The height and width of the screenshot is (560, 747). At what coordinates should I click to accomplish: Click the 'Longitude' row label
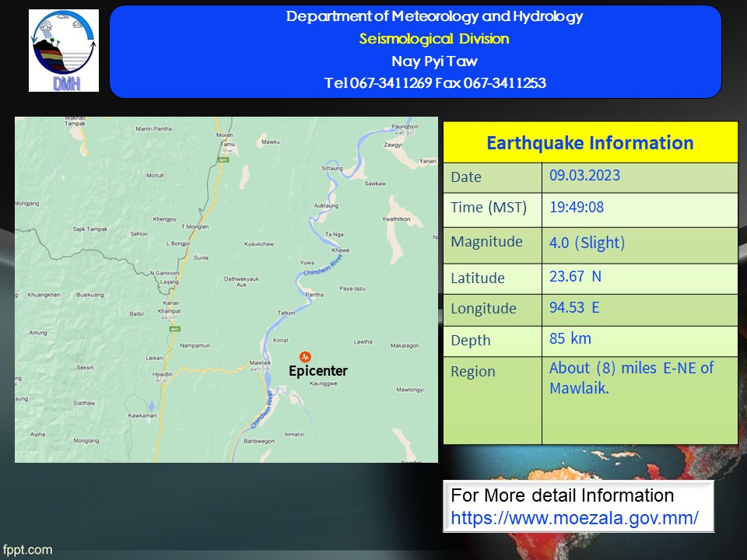[483, 309]
